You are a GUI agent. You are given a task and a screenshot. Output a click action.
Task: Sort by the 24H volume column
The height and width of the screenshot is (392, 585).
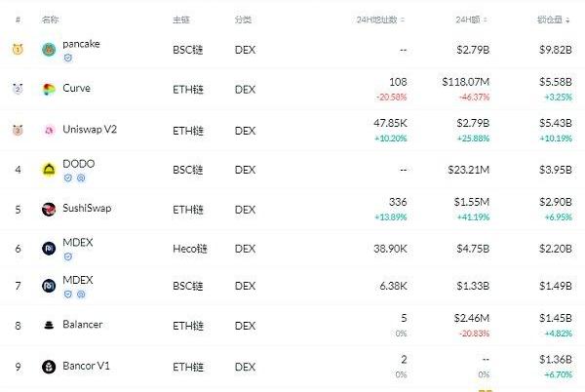pyautogui.click(x=475, y=20)
